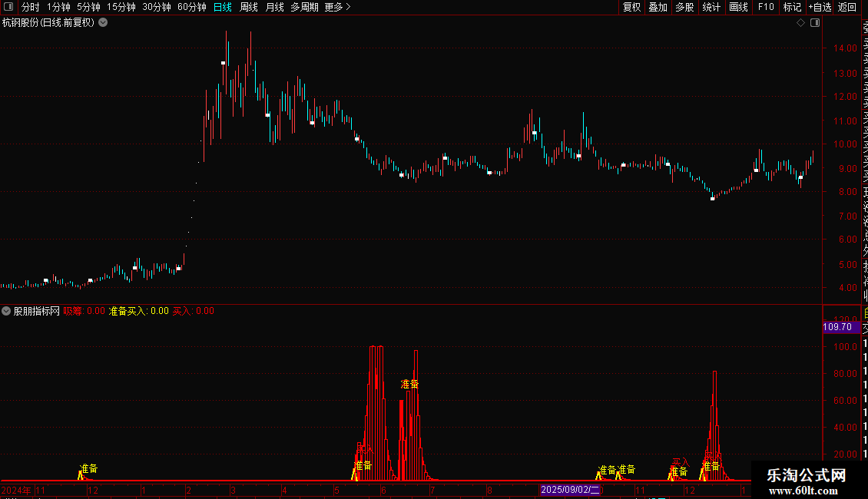Open F10 company info
868x499 pixels.
[x=766, y=7]
